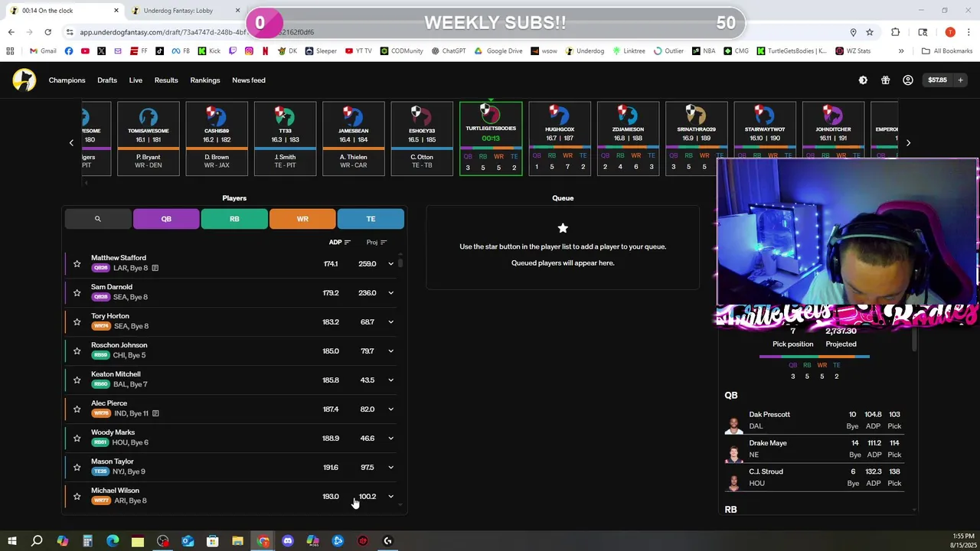
Task: Open Alec Pierce news note icon
Action: pos(155,414)
